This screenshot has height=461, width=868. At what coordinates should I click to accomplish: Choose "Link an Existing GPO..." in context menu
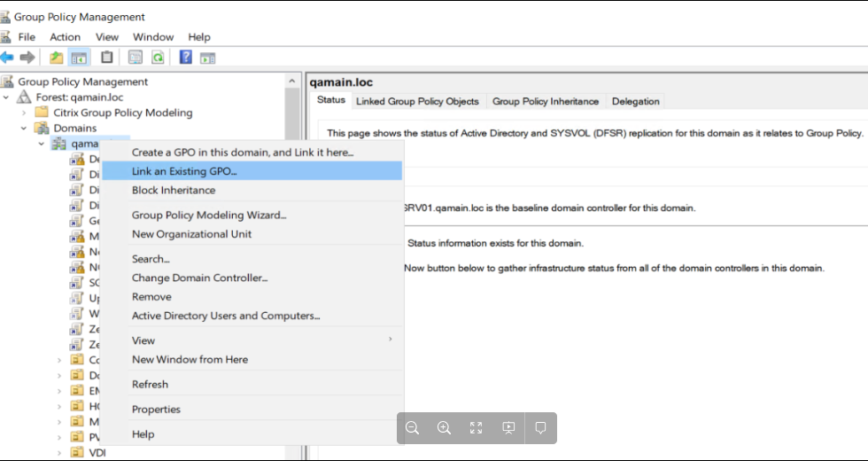pyautogui.click(x=252, y=170)
